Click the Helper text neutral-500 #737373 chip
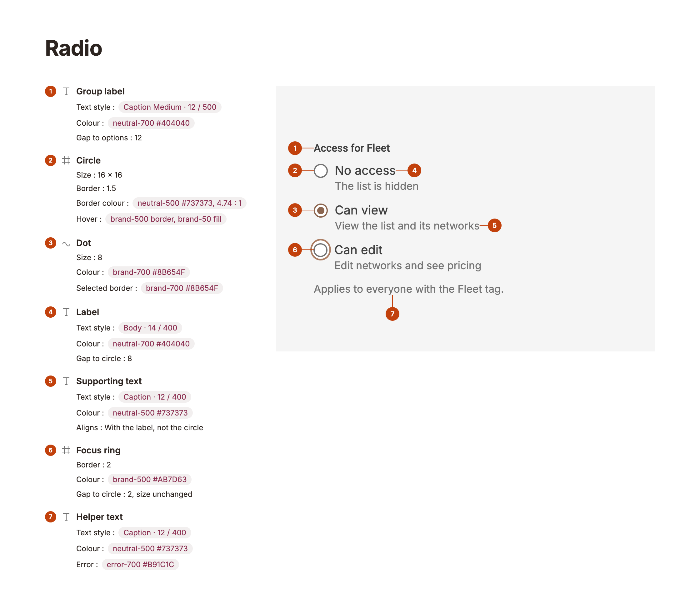This screenshot has height=600, width=700. point(150,549)
